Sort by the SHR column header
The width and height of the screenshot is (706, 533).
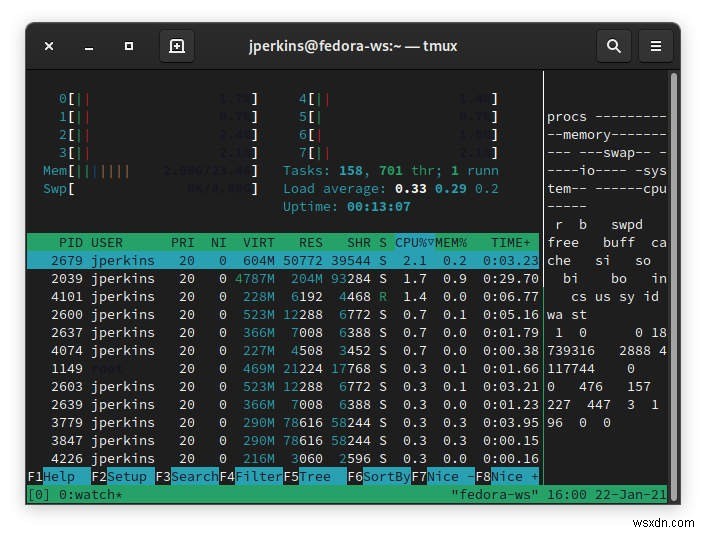click(x=359, y=243)
